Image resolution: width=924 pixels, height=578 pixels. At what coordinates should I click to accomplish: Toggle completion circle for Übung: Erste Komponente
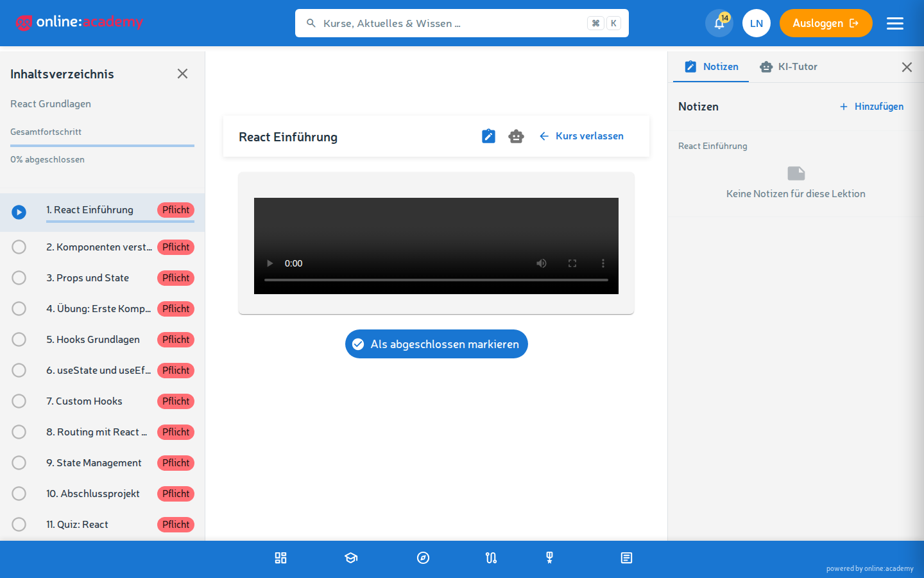[19, 309]
